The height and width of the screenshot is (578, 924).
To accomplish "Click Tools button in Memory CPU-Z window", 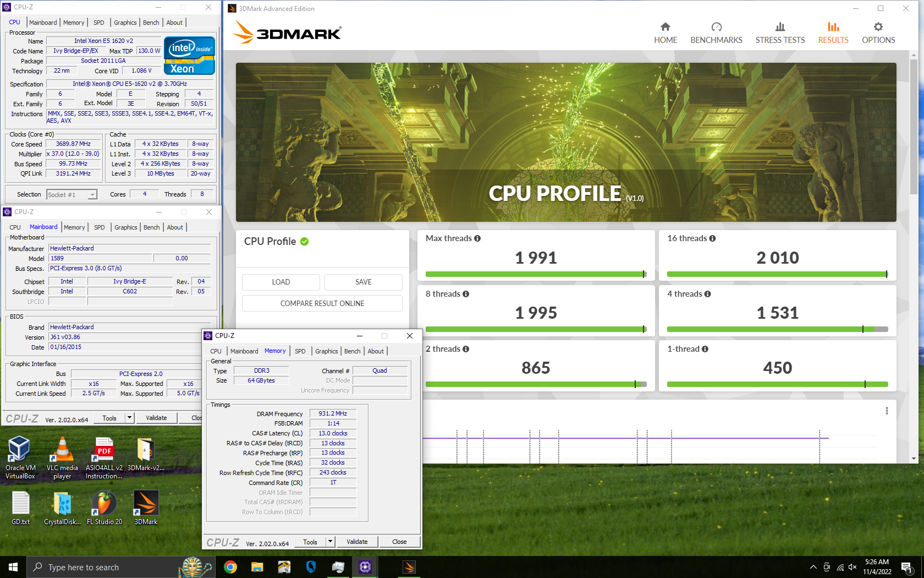I will tap(310, 542).
